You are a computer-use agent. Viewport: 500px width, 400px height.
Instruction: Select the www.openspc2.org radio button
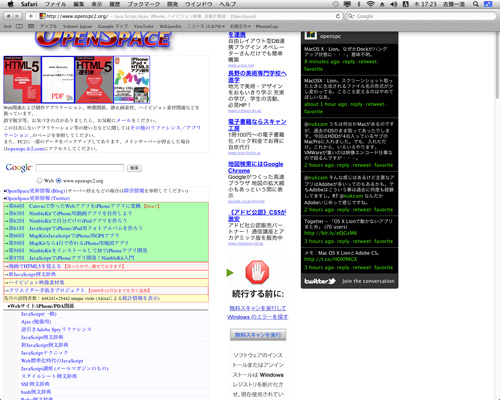(x=59, y=180)
